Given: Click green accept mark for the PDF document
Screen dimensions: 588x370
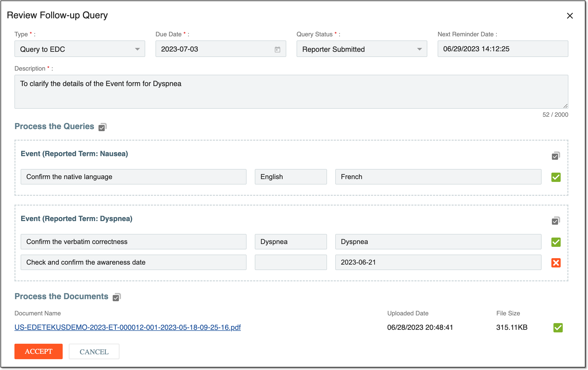Looking at the screenshot, I should 558,327.
